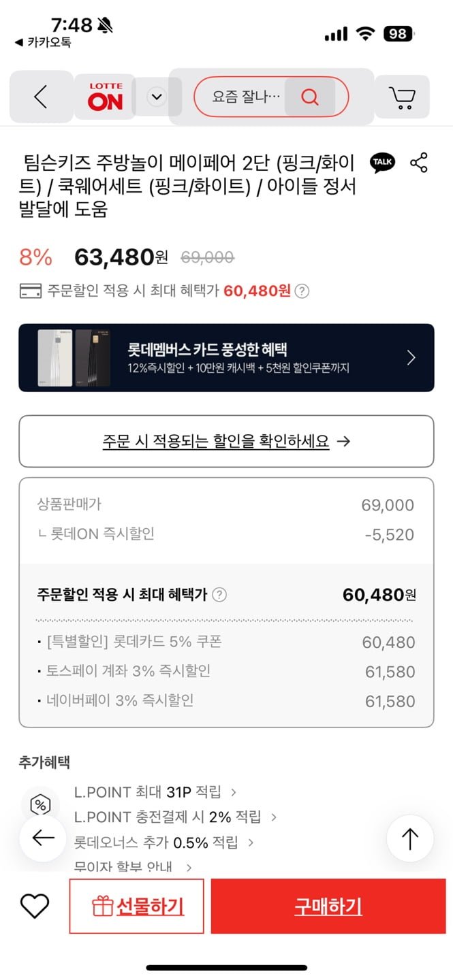Tap the share icon beside title
Viewport: 453px width, 980px height.
click(419, 163)
